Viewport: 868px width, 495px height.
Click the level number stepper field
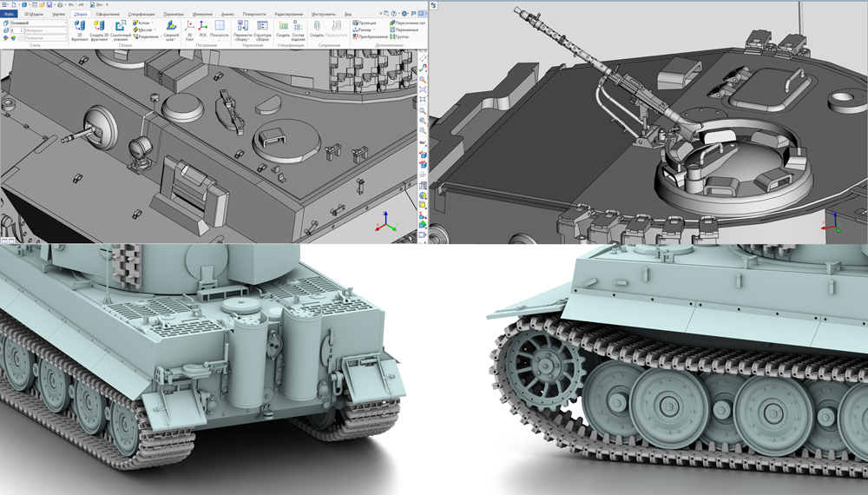(x=16, y=30)
